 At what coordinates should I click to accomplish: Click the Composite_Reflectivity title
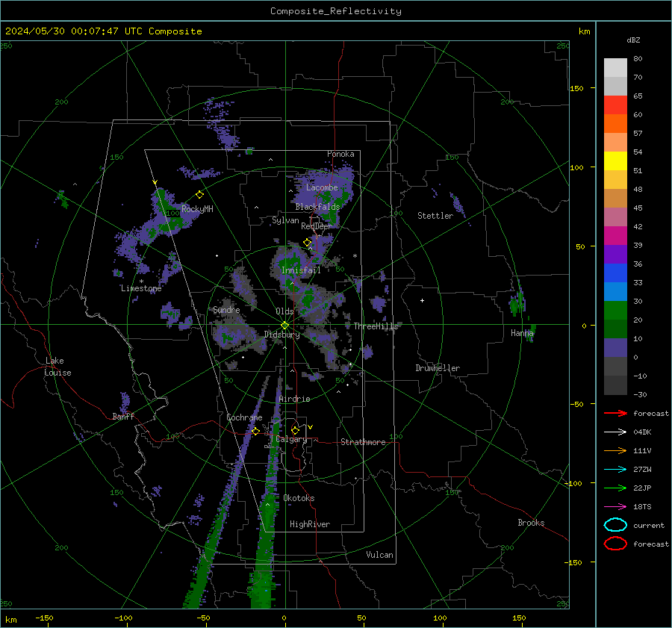(335, 11)
